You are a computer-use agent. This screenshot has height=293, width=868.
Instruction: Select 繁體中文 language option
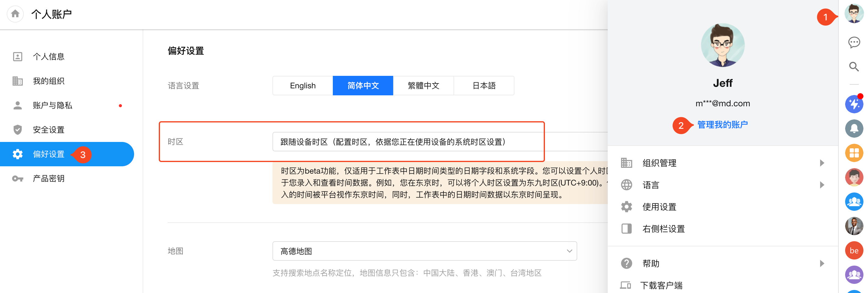pos(423,86)
